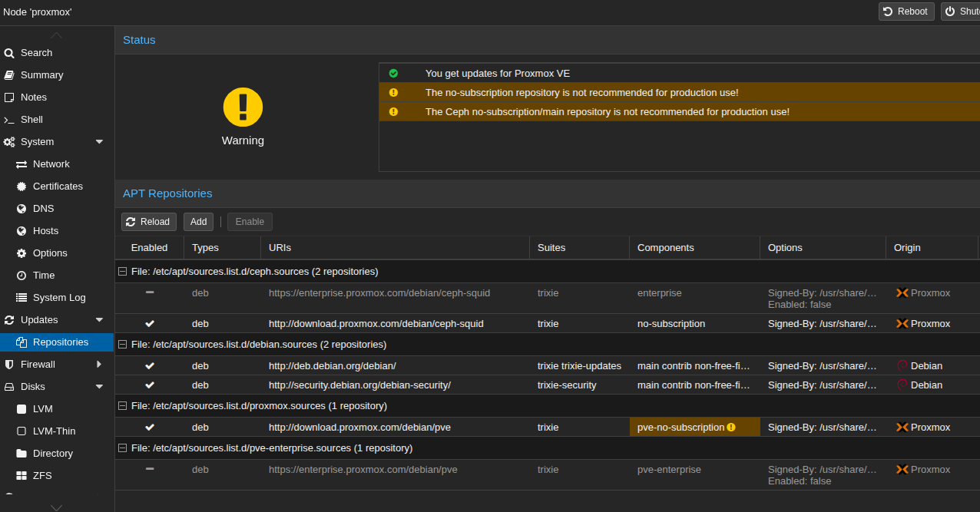Click warning icon beside Ceph no-subscription message

click(393, 111)
